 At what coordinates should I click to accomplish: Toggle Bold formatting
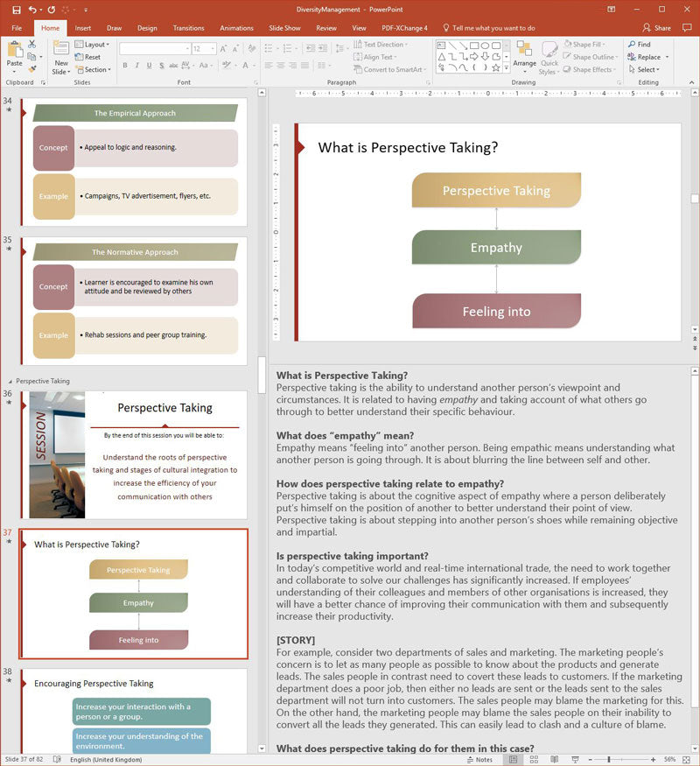click(x=125, y=66)
